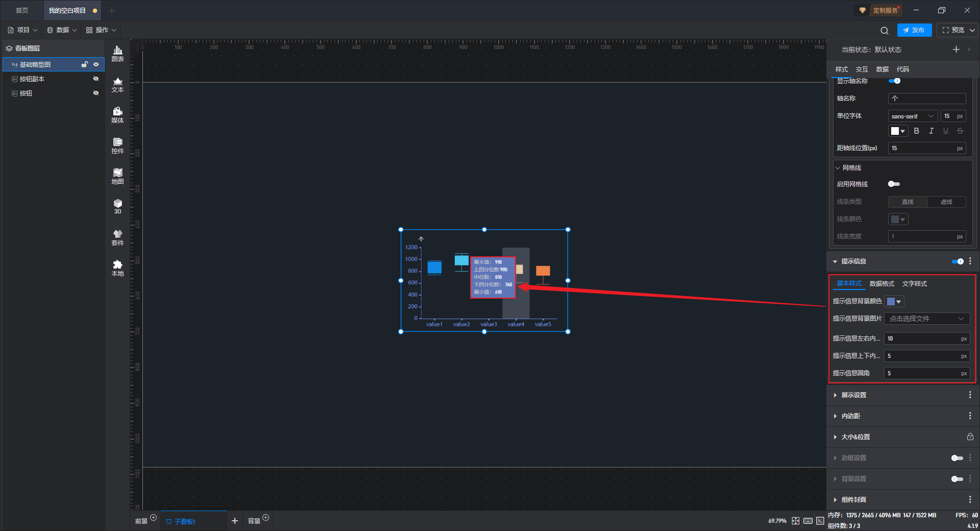Open more options for 提示信息 section
Viewport: 980px width, 531px height.
970,261
